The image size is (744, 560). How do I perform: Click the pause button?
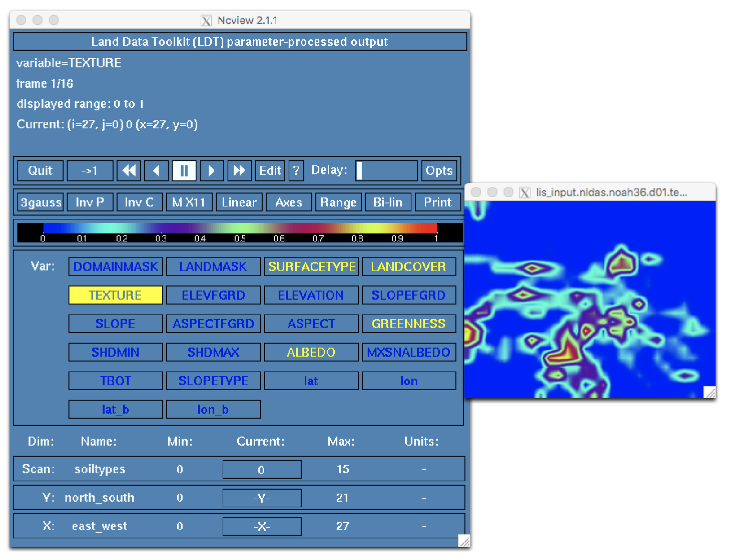(x=184, y=171)
